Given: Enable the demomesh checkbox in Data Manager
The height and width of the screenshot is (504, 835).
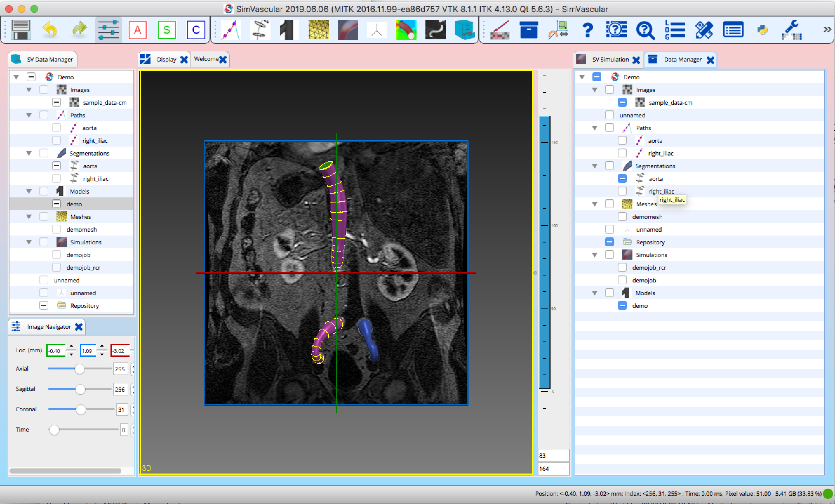Looking at the screenshot, I should (622, 216).
